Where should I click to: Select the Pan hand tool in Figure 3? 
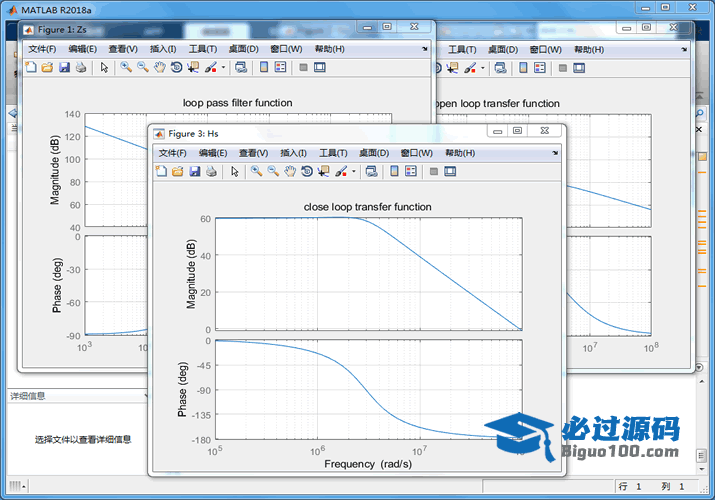[x=290, y=172]
